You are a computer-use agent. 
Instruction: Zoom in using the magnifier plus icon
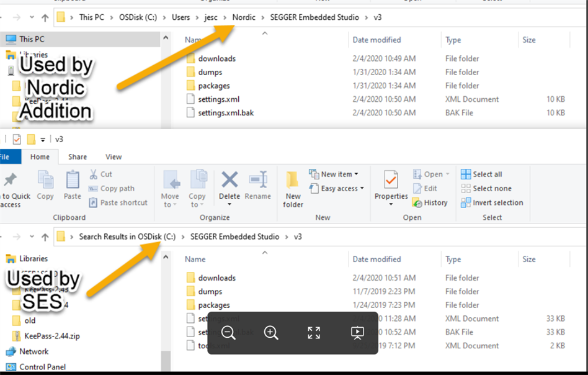pos(271,333)
